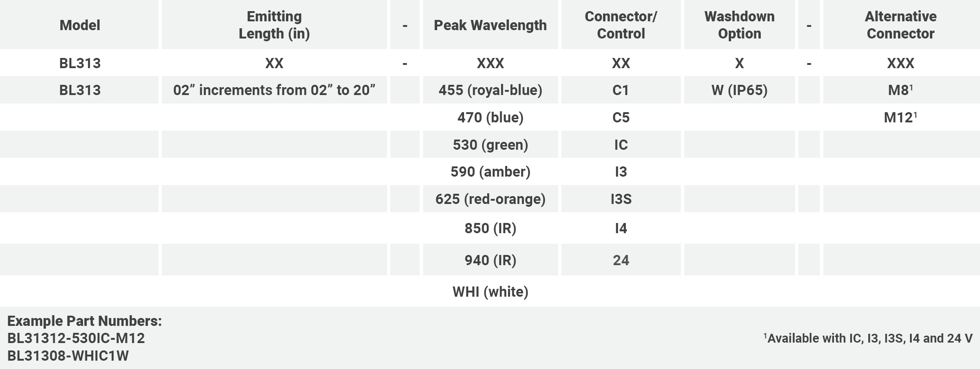
Task: Select the 530 (green) wavelength option
Action: [490, 145]
